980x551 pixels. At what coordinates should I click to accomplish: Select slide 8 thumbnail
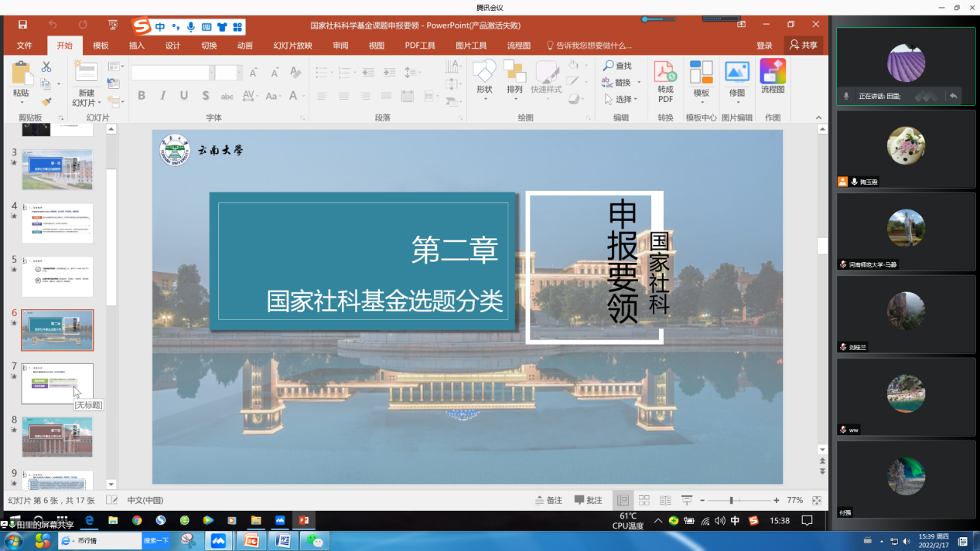[x=57, y=437]
